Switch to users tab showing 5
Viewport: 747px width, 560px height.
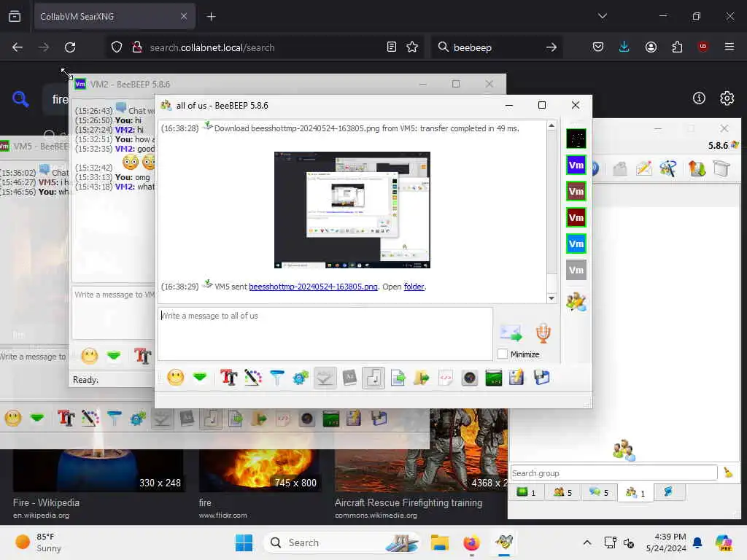point(562,492)
